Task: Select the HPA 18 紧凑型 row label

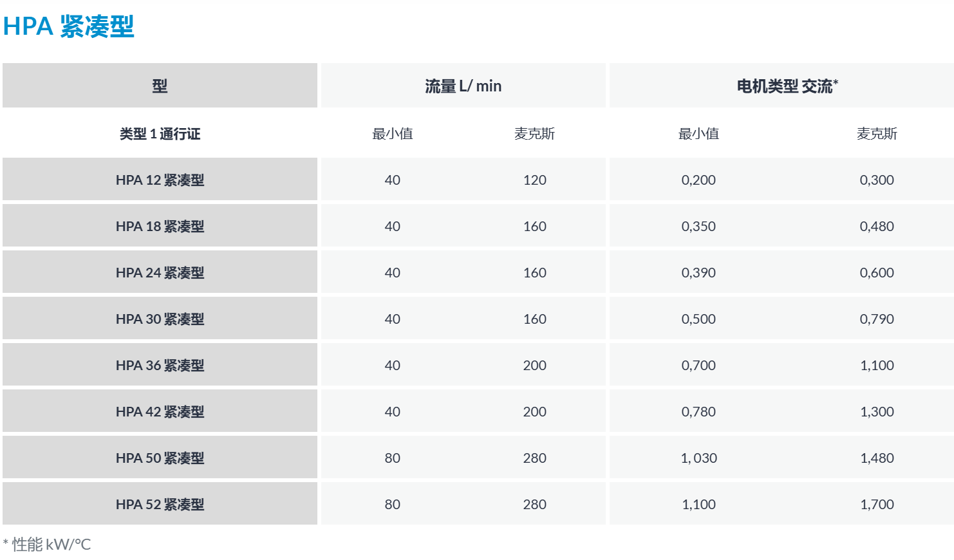Action: pos(160,227)
